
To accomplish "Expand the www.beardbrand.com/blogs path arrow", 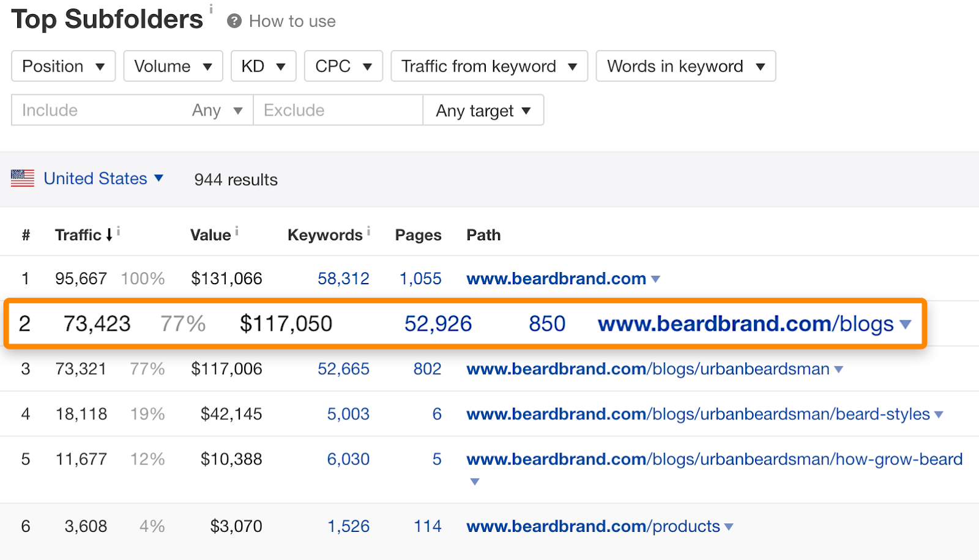I will coord(906,325).
